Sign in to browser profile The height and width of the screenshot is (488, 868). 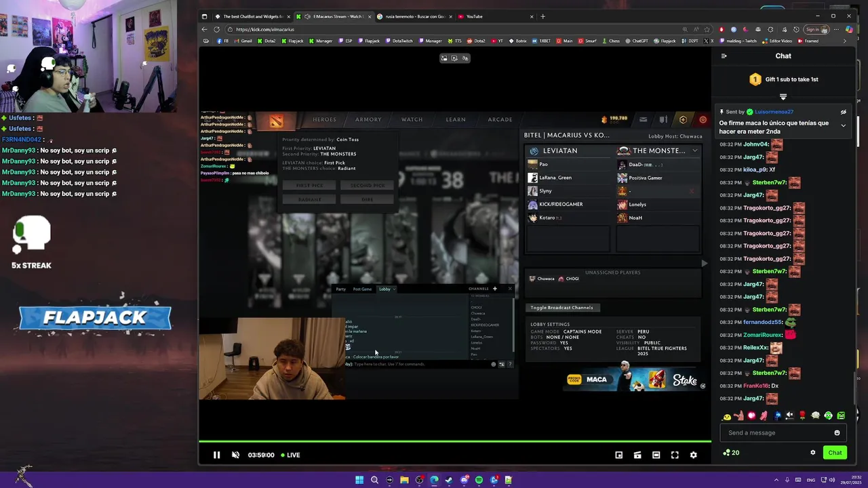point(816,29)
